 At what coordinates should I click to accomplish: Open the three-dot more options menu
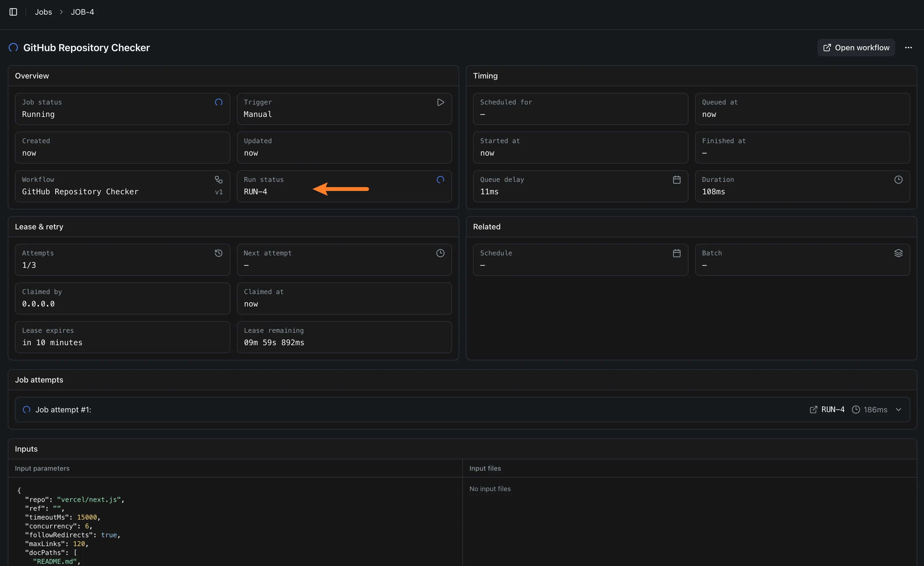click(908, 48)
